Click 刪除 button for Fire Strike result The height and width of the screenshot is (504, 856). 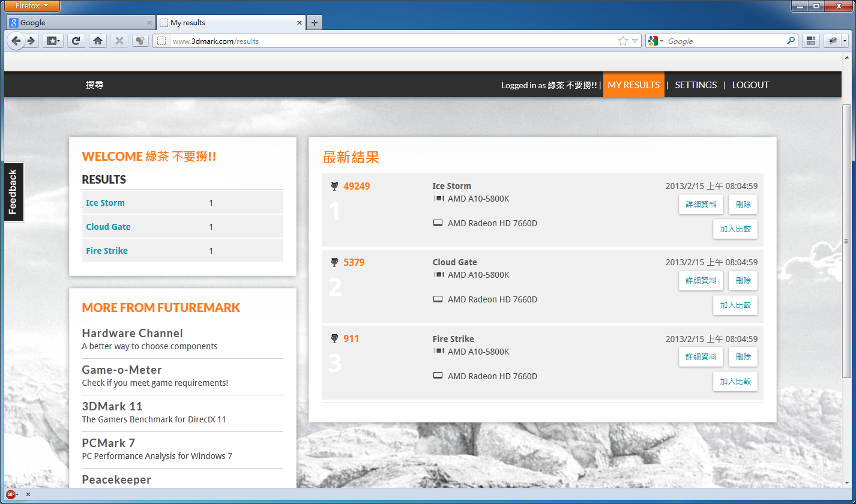click(x=743, y=357)
